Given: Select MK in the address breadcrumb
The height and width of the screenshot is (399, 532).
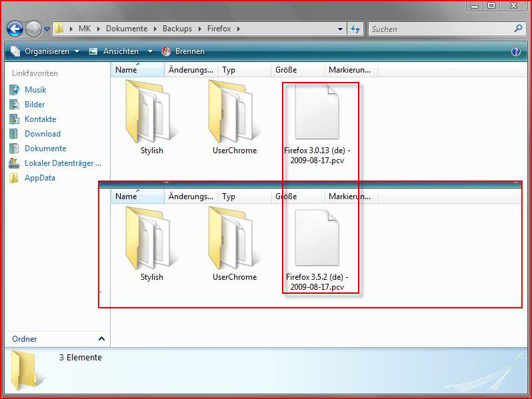Looking at the screenshot, I should point(85,29).
